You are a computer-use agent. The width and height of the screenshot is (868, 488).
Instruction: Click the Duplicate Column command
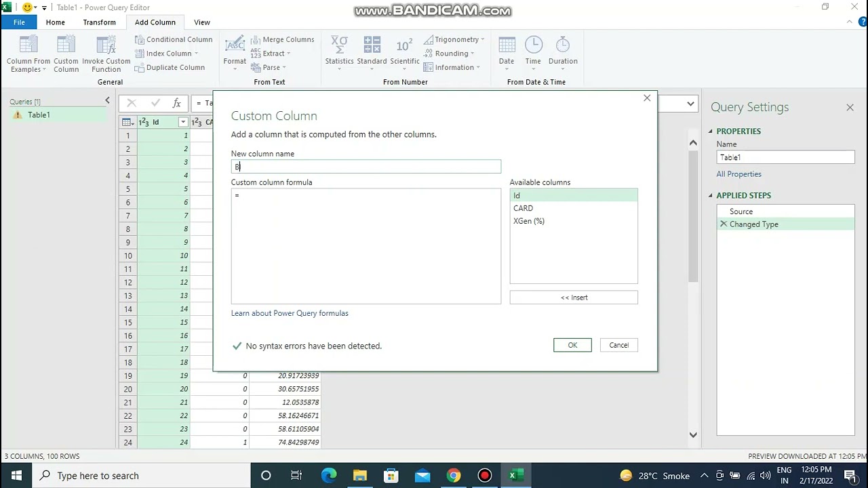tap(170, 67)
